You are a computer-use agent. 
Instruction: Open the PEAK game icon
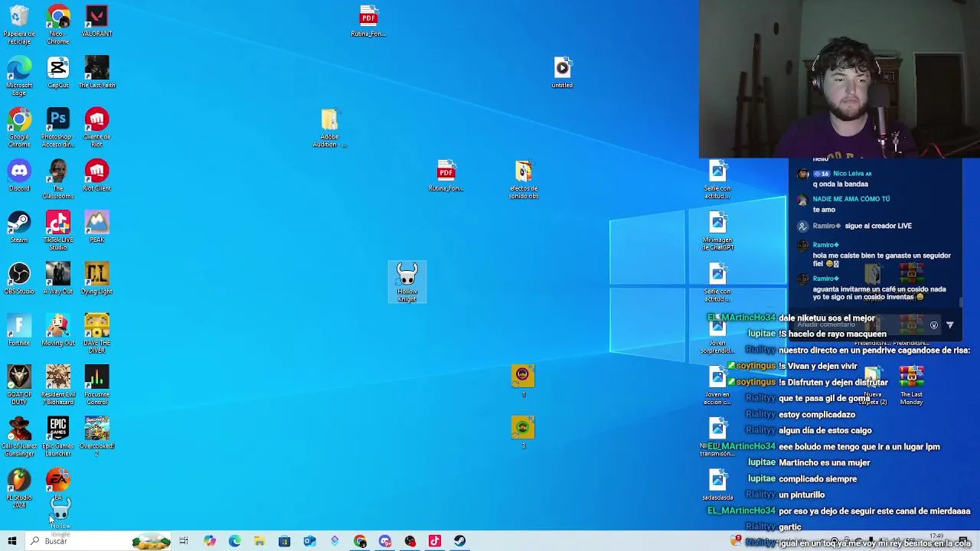pos(96,227)
